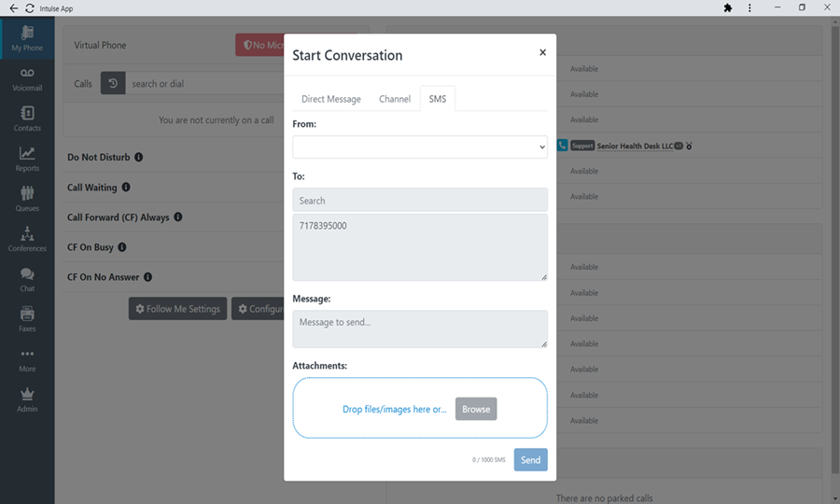This screenshot has height=504, width=840.
Task: Open Conferences from the sidebar
Action: 27,239
